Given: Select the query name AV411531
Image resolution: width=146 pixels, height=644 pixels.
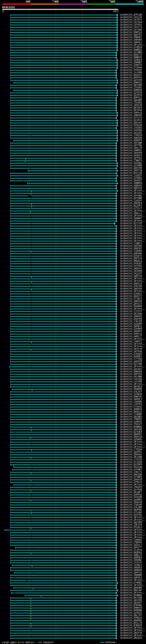Looking at the screenshot, I should pos(8,7).
